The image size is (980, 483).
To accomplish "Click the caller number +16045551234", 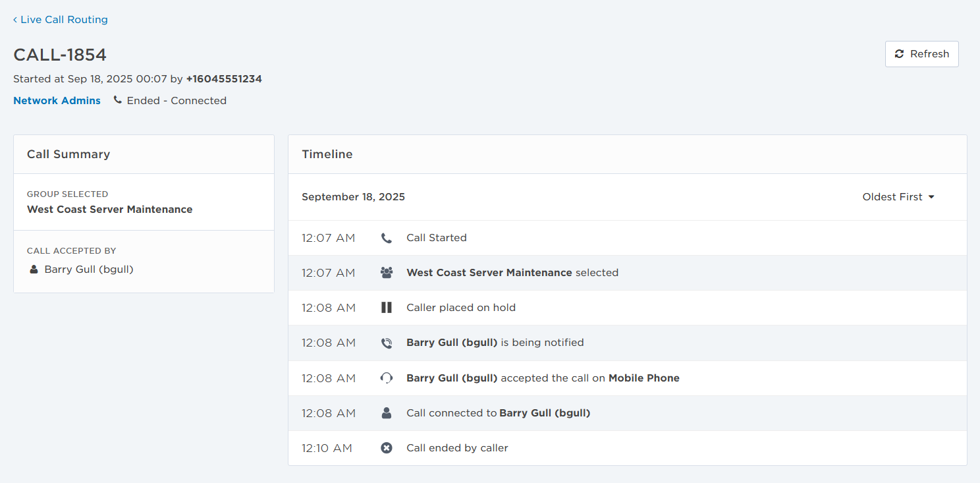I will point(224,79).
